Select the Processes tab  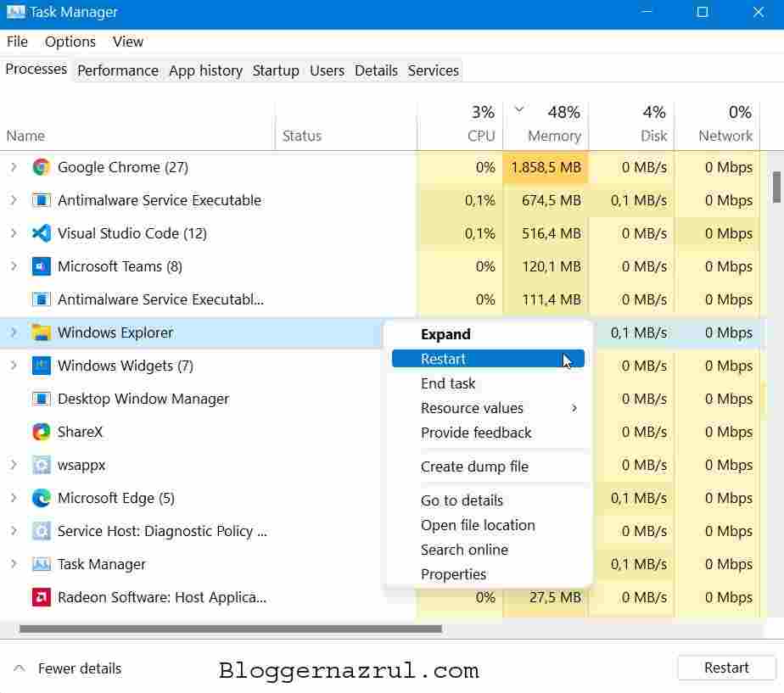[x=36, y=69]
